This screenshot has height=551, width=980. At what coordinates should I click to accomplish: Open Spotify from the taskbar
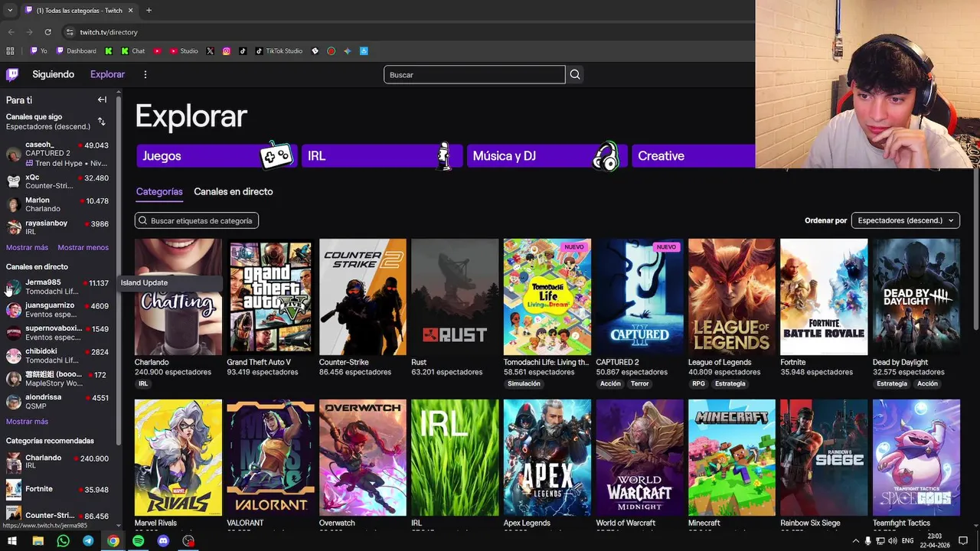[138, 541]
